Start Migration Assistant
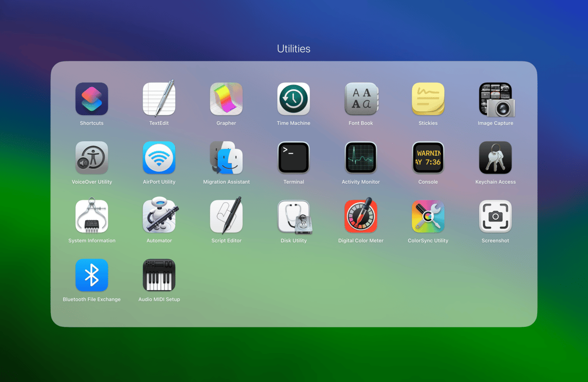This screenshot has height=382, width=588. point(226,158)
